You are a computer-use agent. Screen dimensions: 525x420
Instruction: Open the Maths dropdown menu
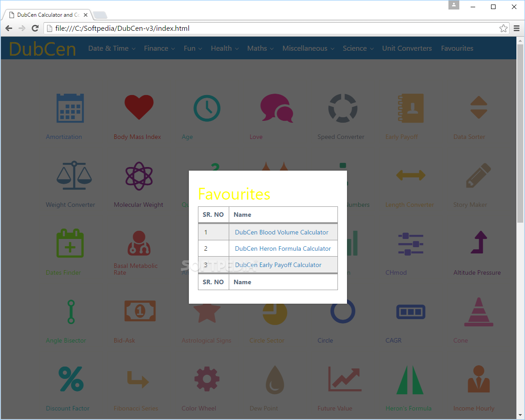coord(260,48)
